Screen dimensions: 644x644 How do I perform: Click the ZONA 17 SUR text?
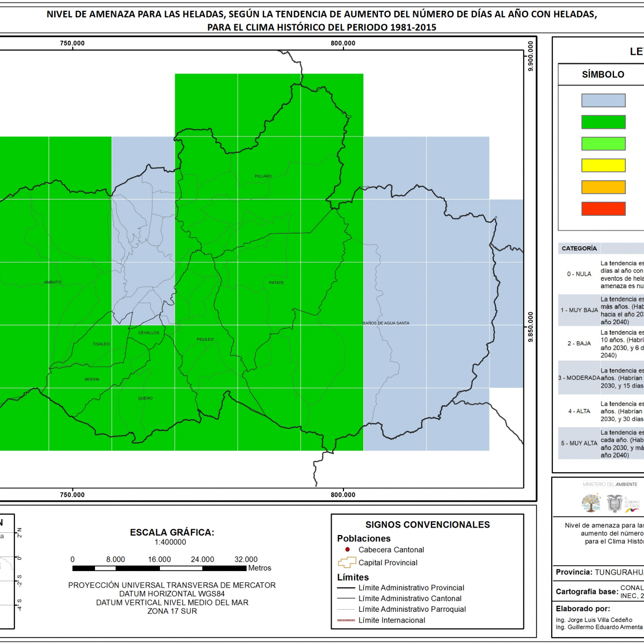(172, 611)
